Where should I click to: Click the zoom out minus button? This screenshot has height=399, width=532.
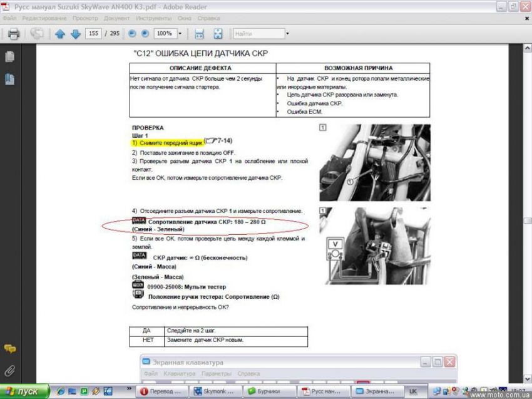click(132, 33)
